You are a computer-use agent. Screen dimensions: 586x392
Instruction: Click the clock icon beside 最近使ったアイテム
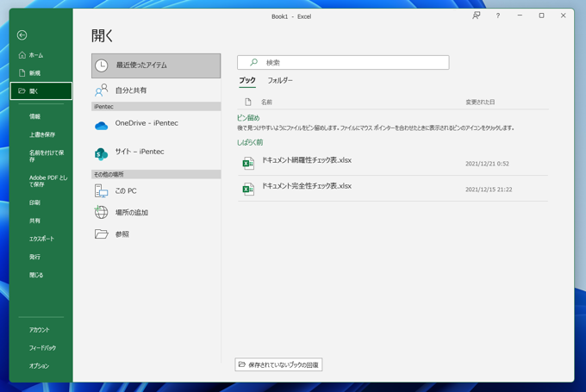click(x=102, y=65)
